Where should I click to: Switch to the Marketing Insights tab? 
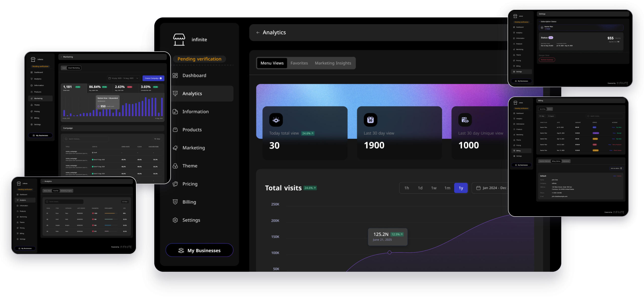(333, 63)
